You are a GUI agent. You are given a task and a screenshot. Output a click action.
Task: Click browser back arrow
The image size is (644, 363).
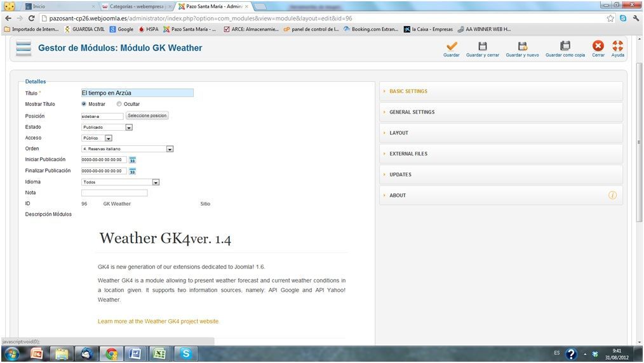pyautogui.click(x=8, y=18)
